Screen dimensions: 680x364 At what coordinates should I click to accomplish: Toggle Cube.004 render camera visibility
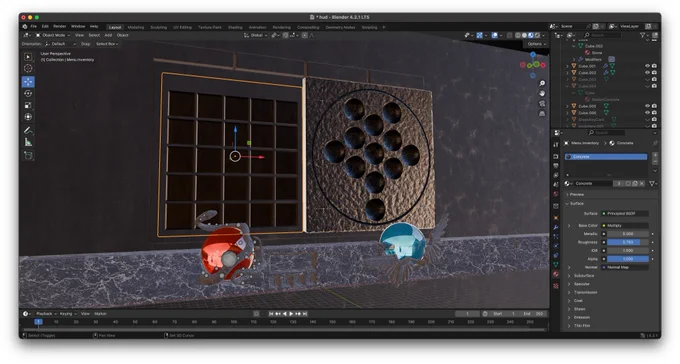654,86
